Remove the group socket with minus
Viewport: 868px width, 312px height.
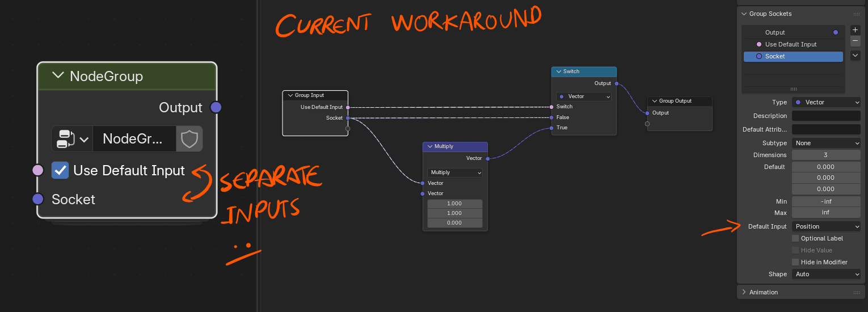(856, 41)
